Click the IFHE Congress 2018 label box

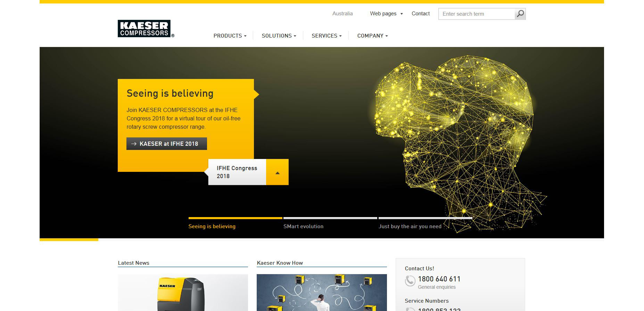(237, 172)
